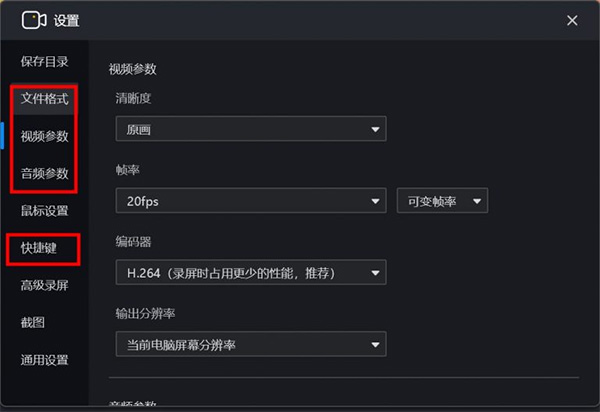Open the 20fps frame rate dropdown
Screen dimensions: 600x412
coord(250,201)
